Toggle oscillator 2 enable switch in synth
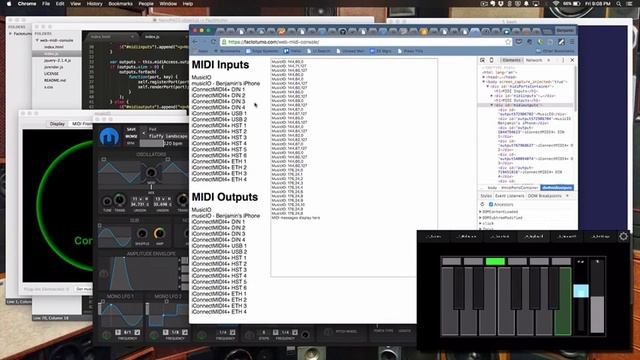 (168, 159)
